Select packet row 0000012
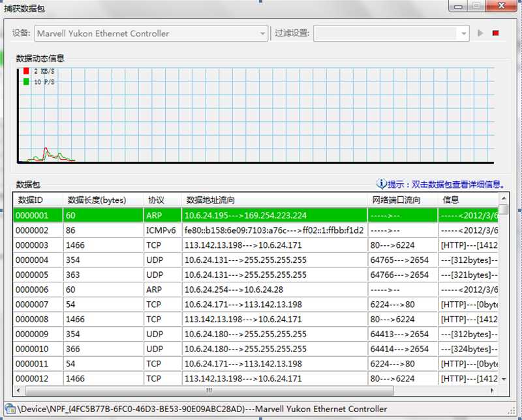522x420 pixels. (x=255, y=378)
